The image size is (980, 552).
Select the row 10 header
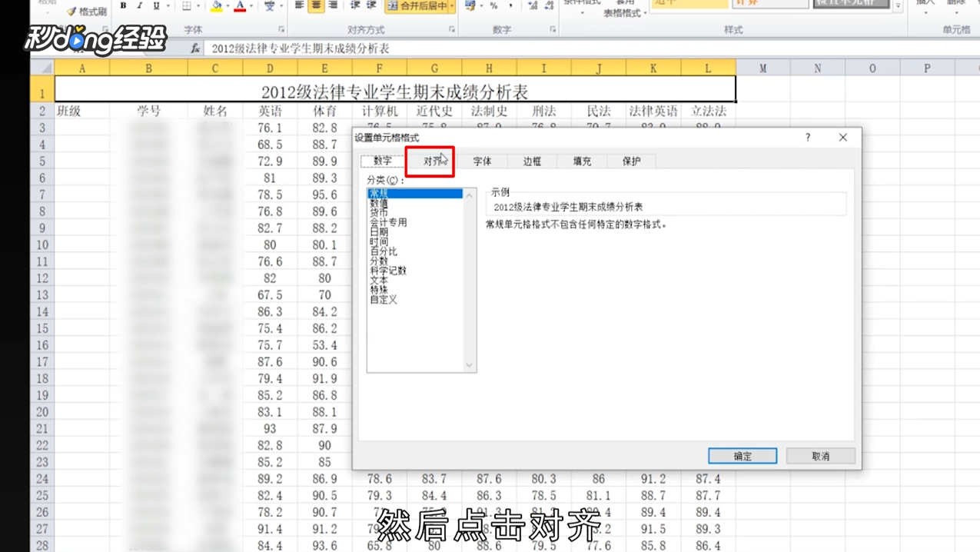click(x=41, y=244)
